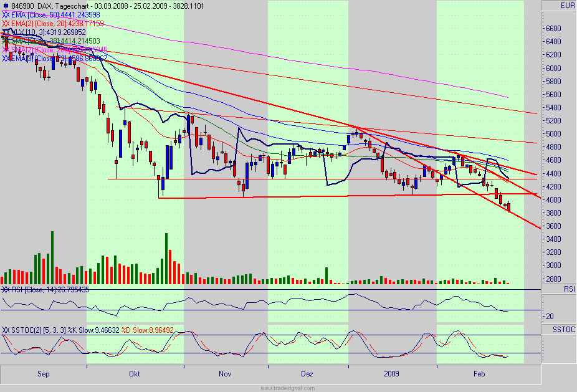Click the XX icon next to EMA(3)

pos(6,57)
